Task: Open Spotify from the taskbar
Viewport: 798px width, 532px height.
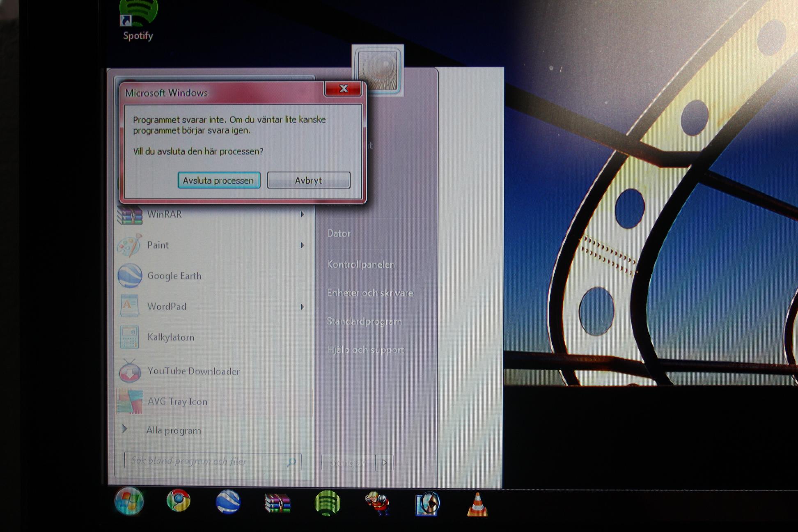Action: coord(327,502)
